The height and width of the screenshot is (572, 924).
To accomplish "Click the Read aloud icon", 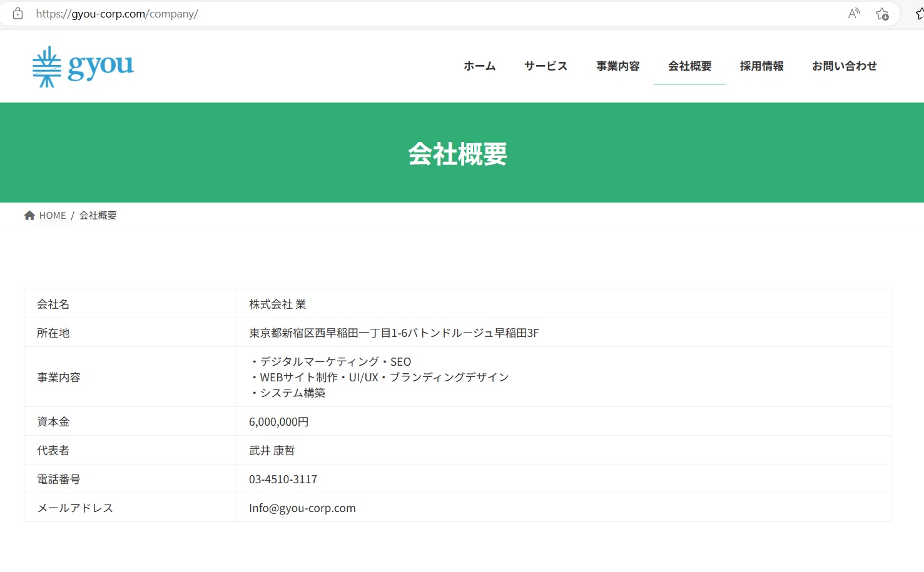I will click(854, 14).
